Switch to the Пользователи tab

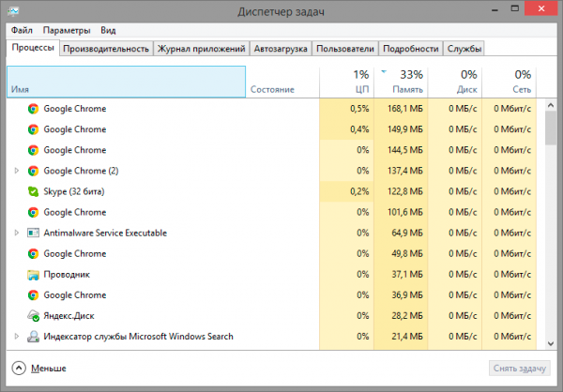(x=345, y=49)
